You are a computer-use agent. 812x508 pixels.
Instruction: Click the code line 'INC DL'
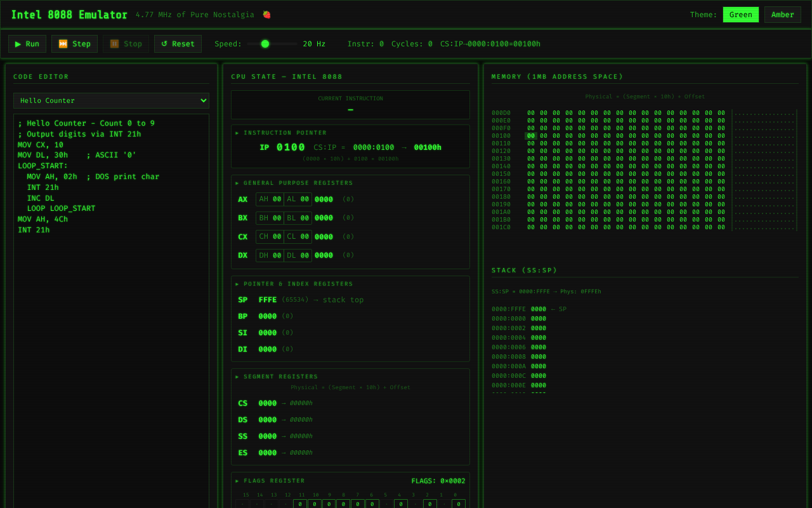41,198
